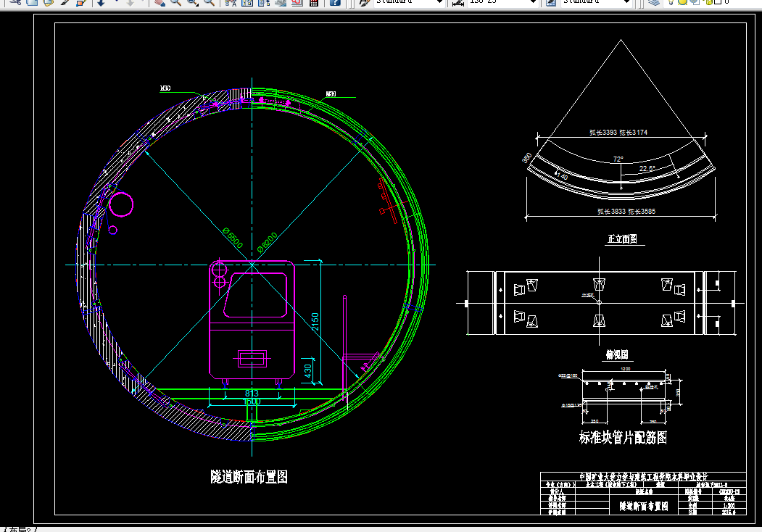Click the Help question mark icon
Viewport: 762px width, 532px height.
(x=335, y=2)
